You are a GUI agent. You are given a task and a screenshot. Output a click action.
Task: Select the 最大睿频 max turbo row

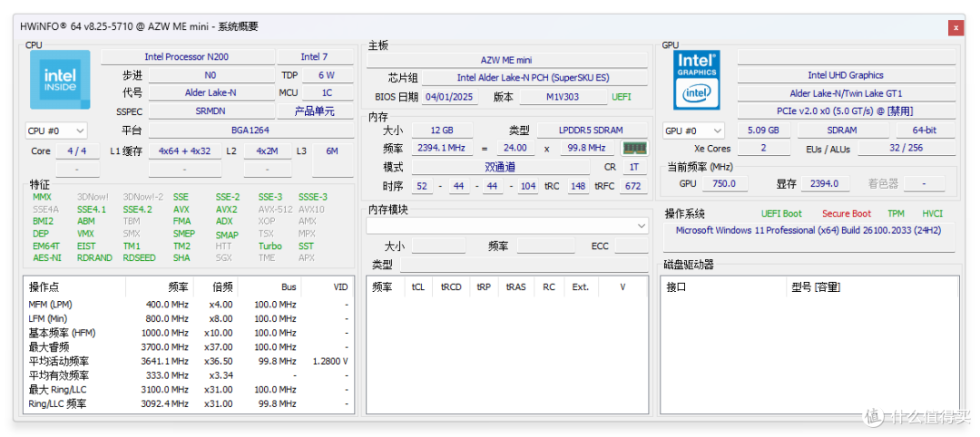coord(189,347)
